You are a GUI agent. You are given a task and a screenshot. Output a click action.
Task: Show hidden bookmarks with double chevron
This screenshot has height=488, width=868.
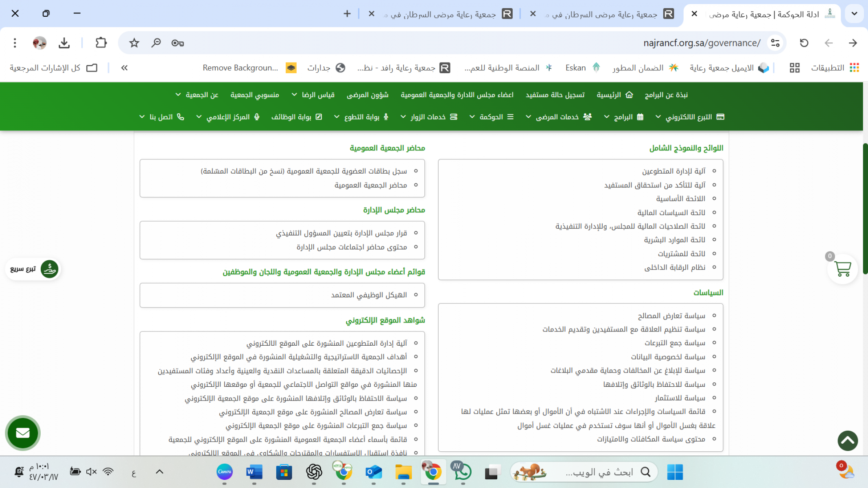pyautogui.click(x=125, y=68)
